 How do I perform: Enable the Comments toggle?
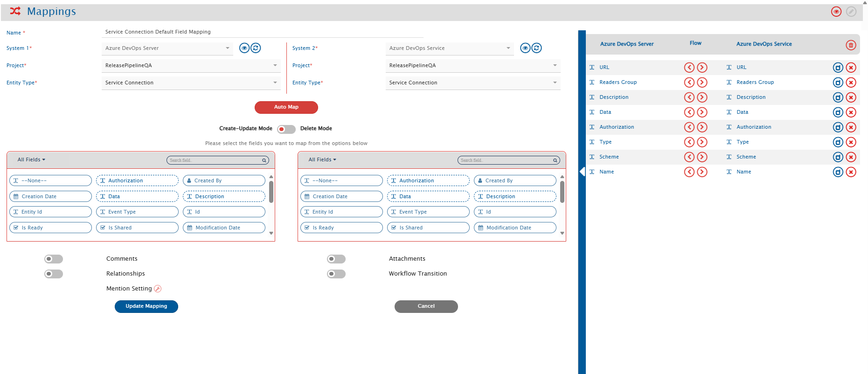(54, 259)
